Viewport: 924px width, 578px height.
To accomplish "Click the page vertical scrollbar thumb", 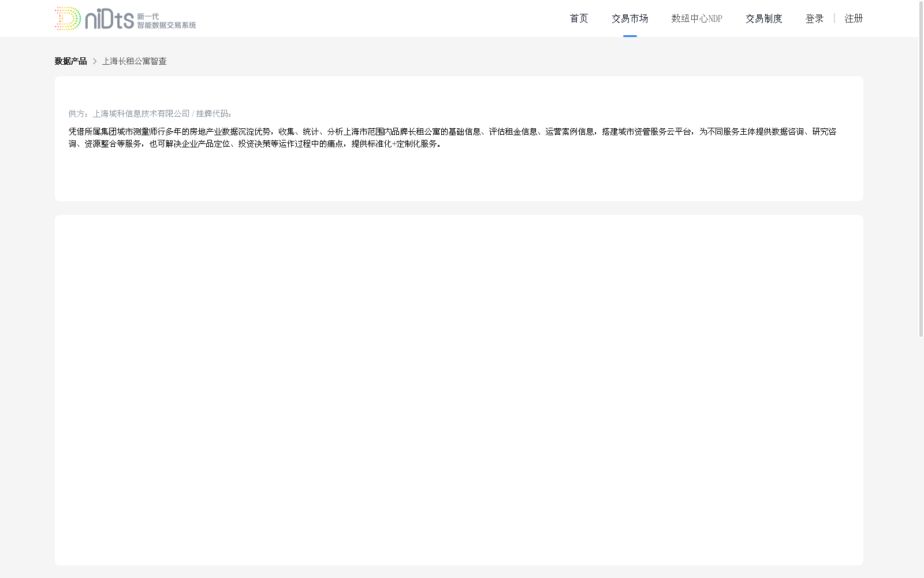I will (921, 169).
